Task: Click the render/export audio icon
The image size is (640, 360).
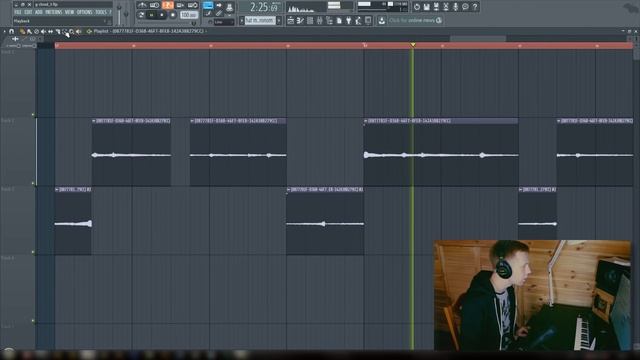Action: 436,7
